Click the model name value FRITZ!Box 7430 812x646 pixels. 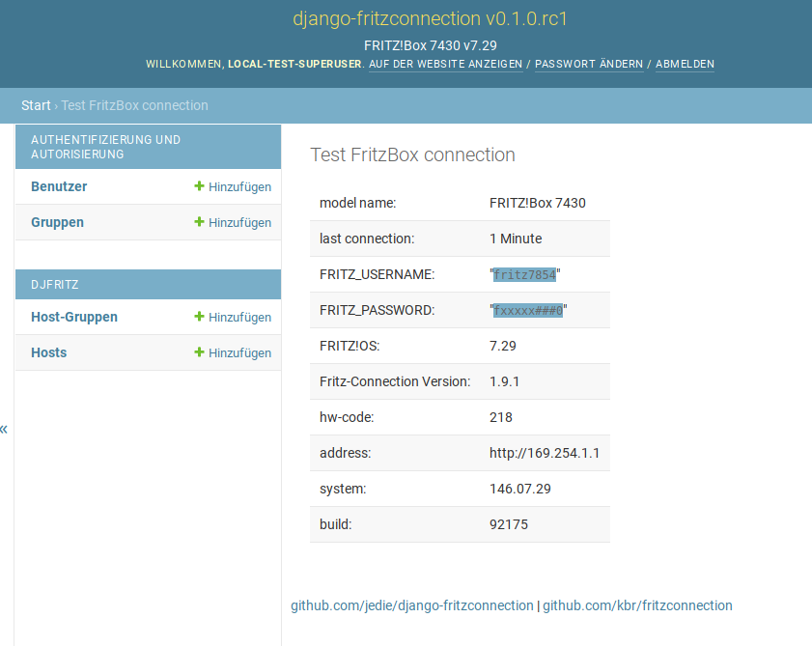538,203
